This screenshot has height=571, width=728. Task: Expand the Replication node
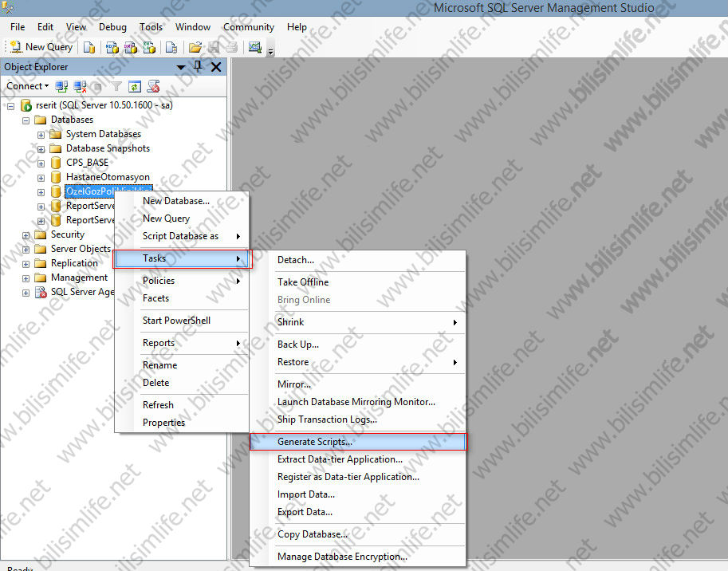tap(26, 264)
